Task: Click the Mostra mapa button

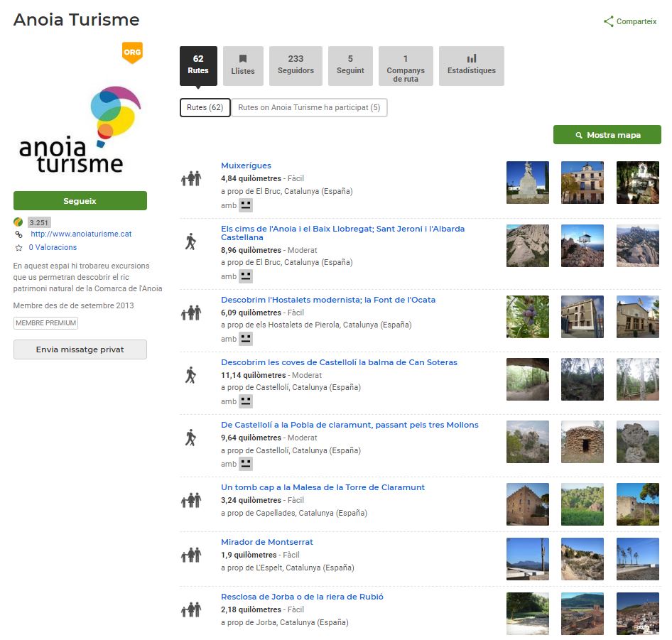Action: (x=607, y=135)
